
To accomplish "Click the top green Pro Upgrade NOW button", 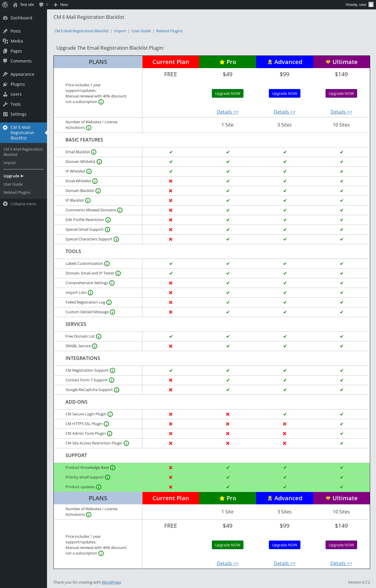I will (228, 93).
